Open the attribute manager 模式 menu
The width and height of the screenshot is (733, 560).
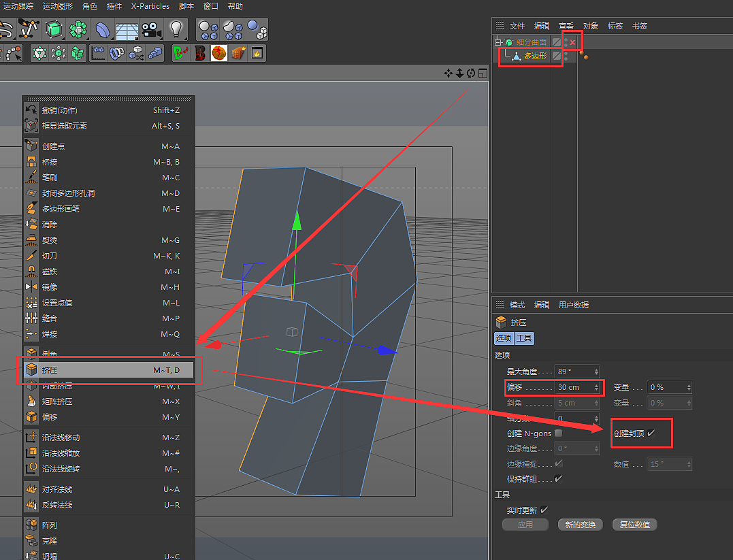[517, 305]
